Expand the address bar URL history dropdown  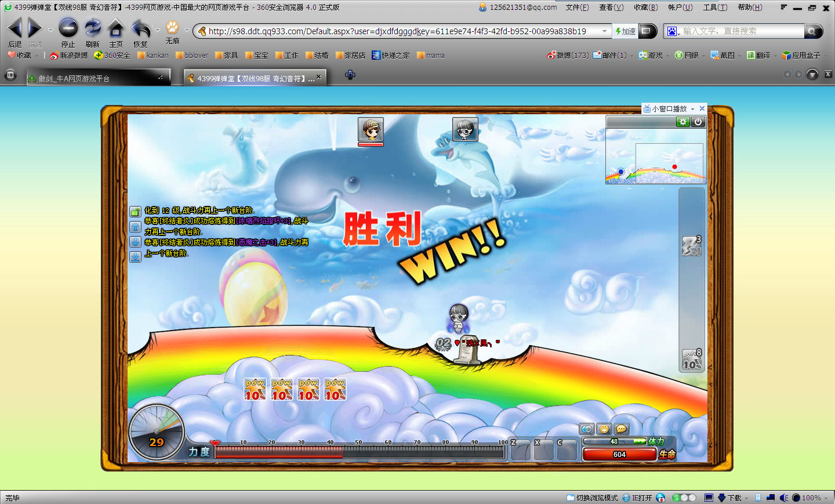605,31
